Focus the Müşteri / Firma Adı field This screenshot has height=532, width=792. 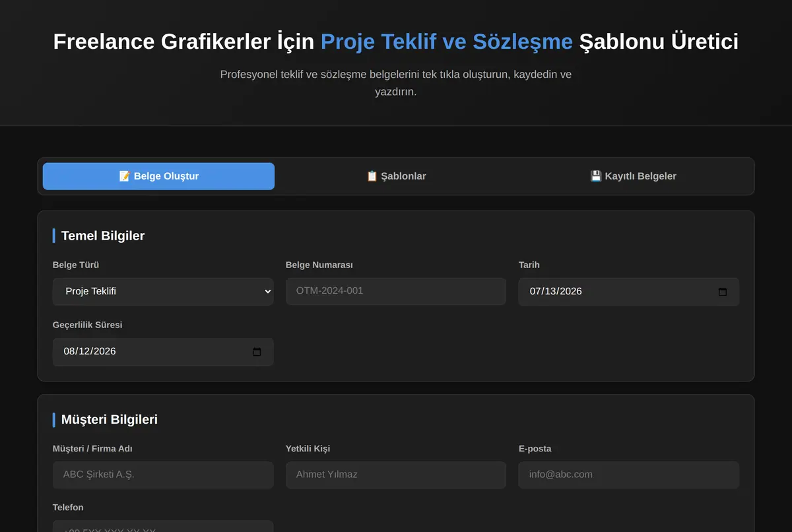coord(163,475)
